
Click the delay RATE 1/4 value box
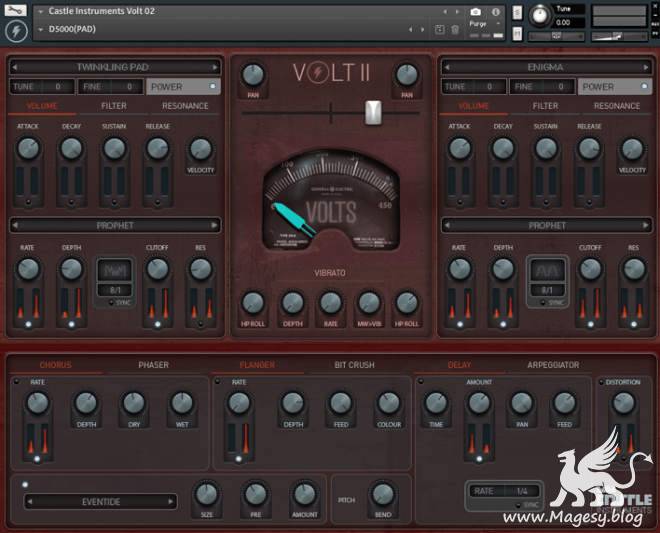point(503,491)
